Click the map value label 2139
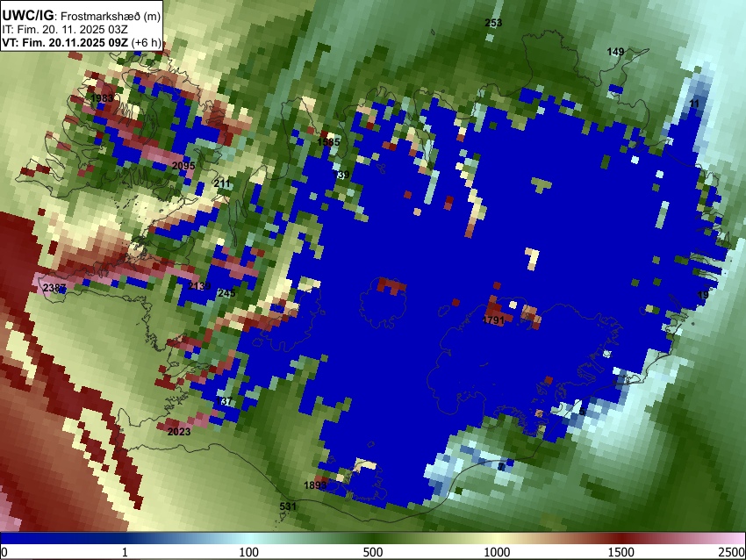Screen dimensions: 746x560 pos(199,285)
